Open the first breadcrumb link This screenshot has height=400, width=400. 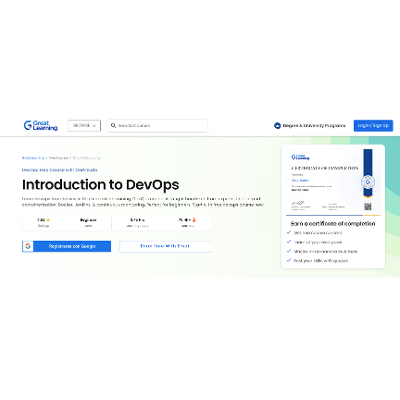click(33, 158)
